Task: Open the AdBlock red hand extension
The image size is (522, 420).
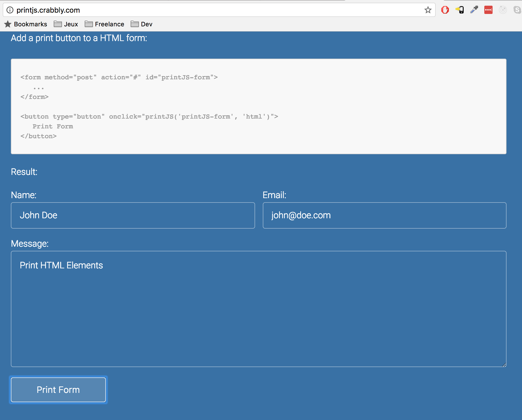Action: 445,10
